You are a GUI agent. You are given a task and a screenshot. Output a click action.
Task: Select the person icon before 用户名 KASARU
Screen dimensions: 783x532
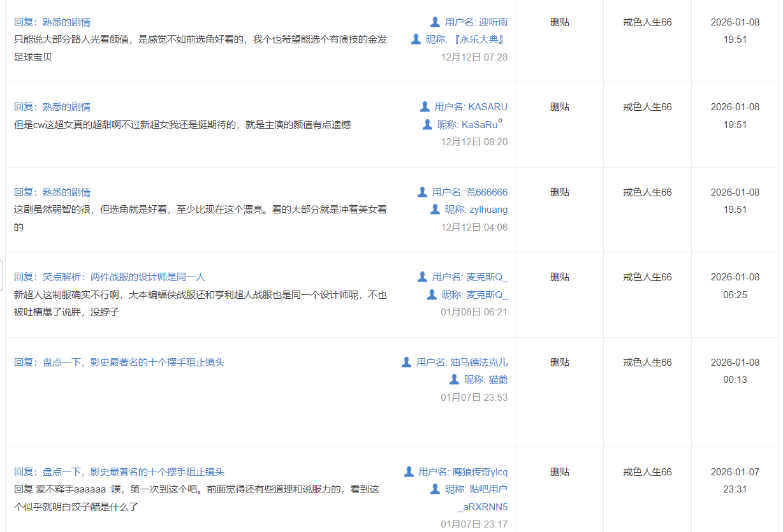pos(425,107)
